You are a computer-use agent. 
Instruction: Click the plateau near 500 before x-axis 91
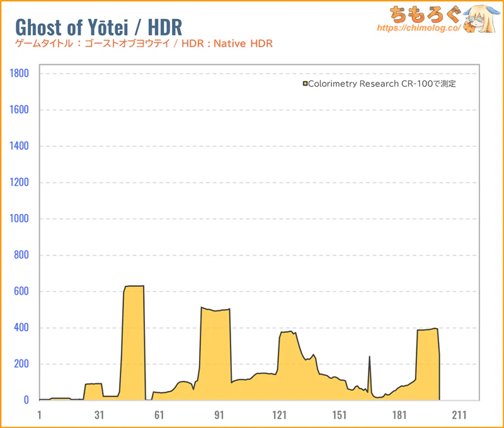tap(215, 354)
